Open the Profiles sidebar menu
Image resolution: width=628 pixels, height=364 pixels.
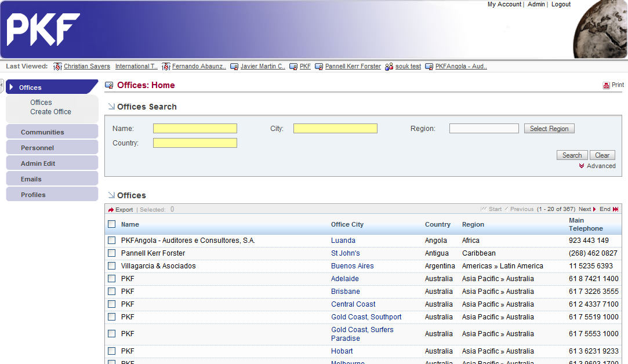click(x=52, y=194)
